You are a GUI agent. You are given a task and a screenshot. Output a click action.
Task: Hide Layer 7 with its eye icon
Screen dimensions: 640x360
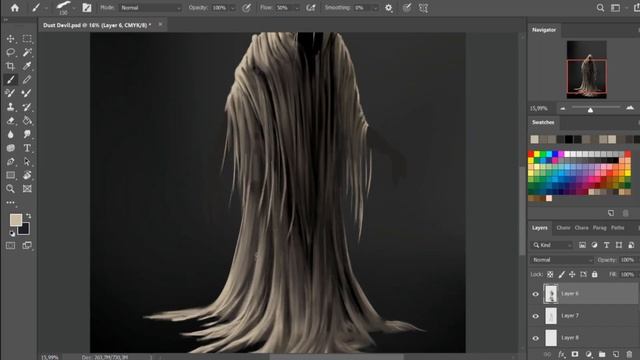coord(536,316)
